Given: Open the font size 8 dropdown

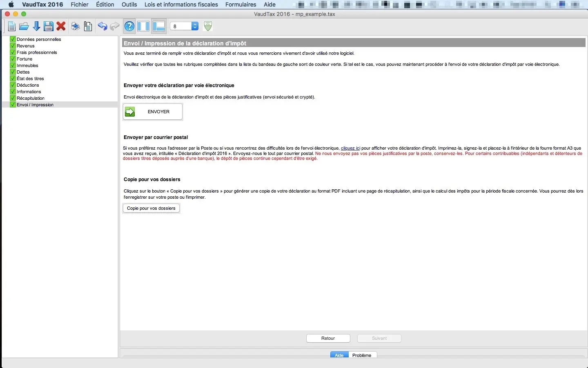Looking at the screenshot, I should pyautogui.click(x=184, y=26).
